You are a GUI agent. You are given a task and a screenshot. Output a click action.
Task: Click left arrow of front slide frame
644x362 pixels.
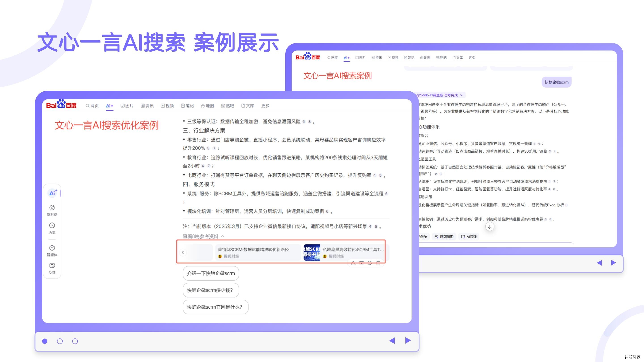392,341
